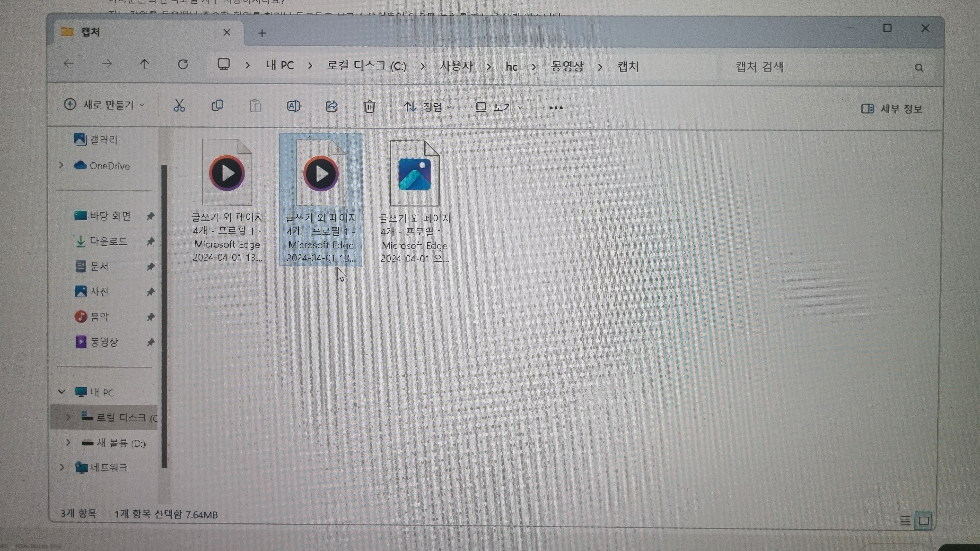Click the Refresh button in navigation bar
The height and width of the screenshot is (551, 980).
click(x=183, y=65)
